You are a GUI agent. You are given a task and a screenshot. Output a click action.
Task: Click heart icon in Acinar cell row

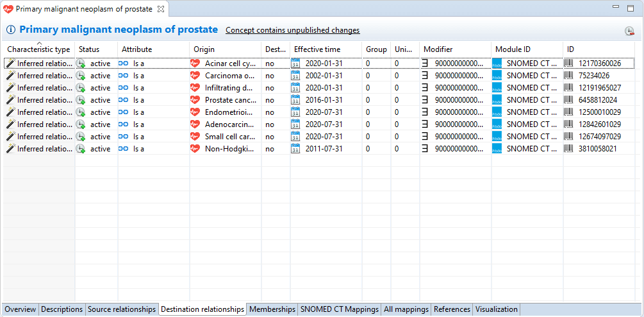click(195, 64)
